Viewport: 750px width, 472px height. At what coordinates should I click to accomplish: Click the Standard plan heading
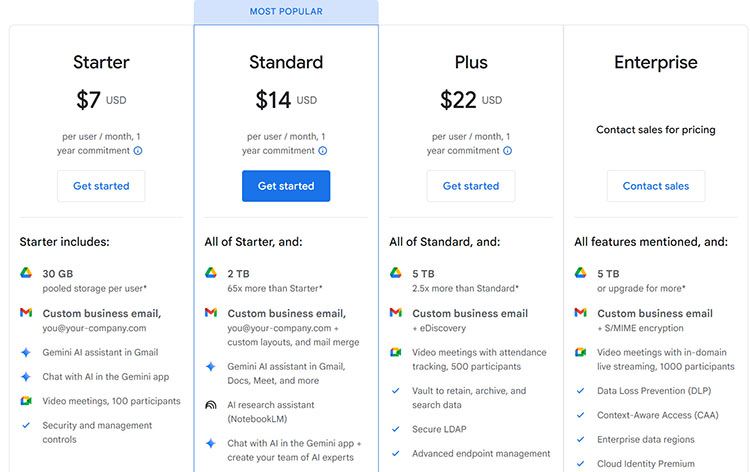click(286, 62)
